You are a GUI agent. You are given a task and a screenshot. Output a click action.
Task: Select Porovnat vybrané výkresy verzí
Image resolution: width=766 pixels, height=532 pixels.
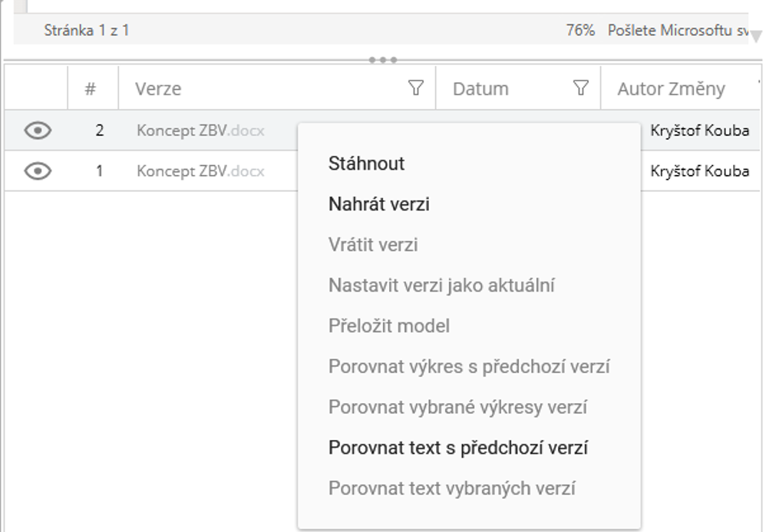(457, 407)
